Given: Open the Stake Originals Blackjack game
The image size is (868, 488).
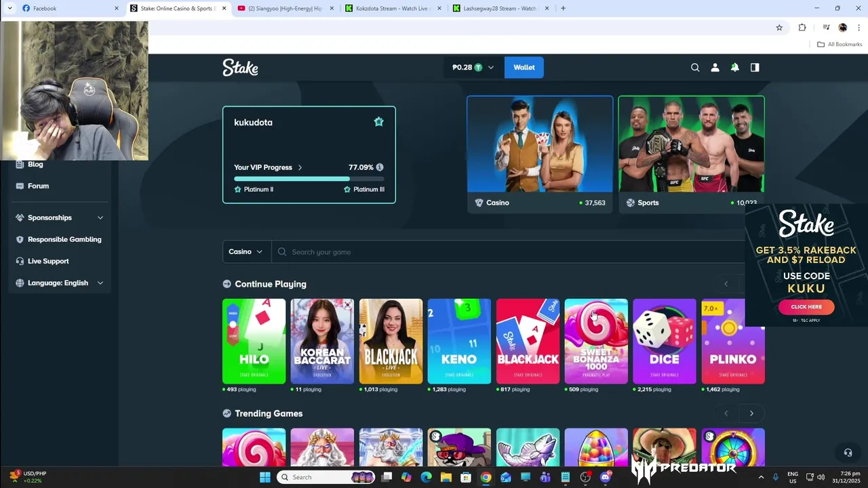Looking at the screenshot, I should (x=528, y=342).
